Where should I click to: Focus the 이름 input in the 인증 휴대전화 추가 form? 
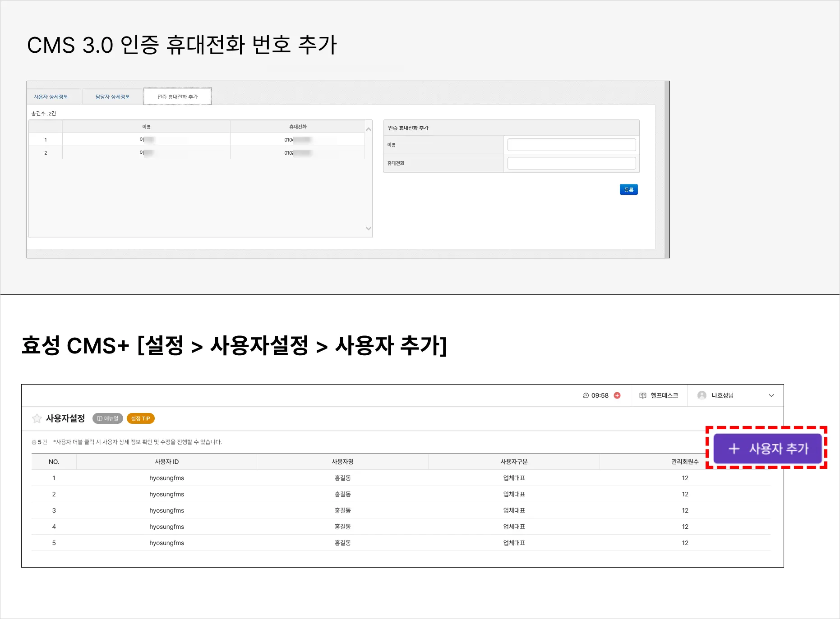(x=572, y=145)
